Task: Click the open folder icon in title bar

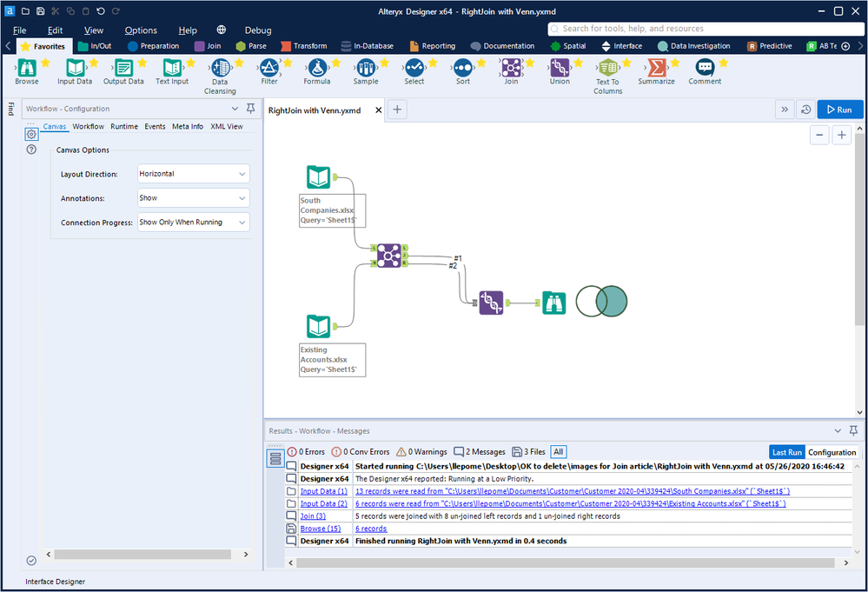Action: point(25,11)
